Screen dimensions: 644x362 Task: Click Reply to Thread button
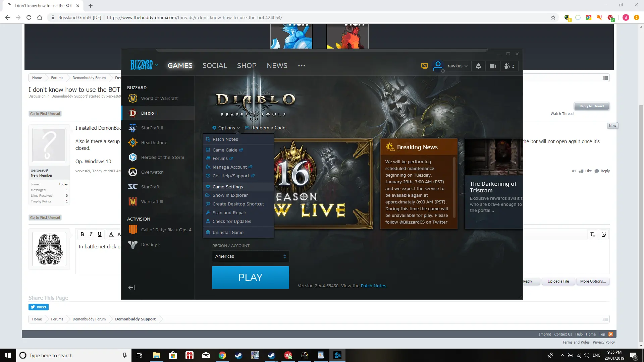point(592,106)
